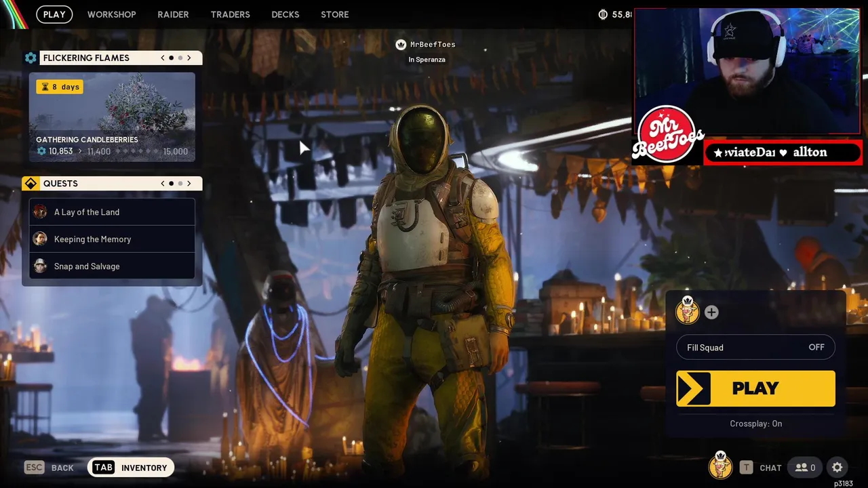
Task: Go to the TRADERS tab
Action: pos(230,14)
